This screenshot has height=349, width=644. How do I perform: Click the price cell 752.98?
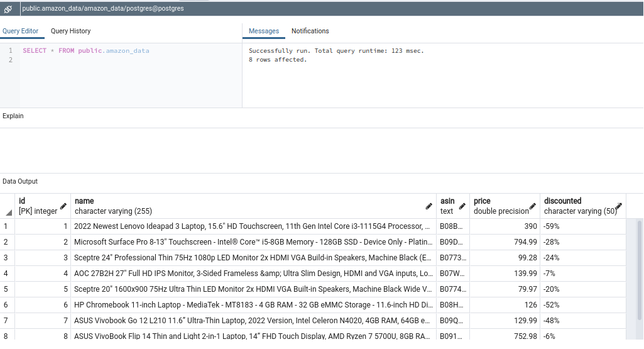click(505, 335)
